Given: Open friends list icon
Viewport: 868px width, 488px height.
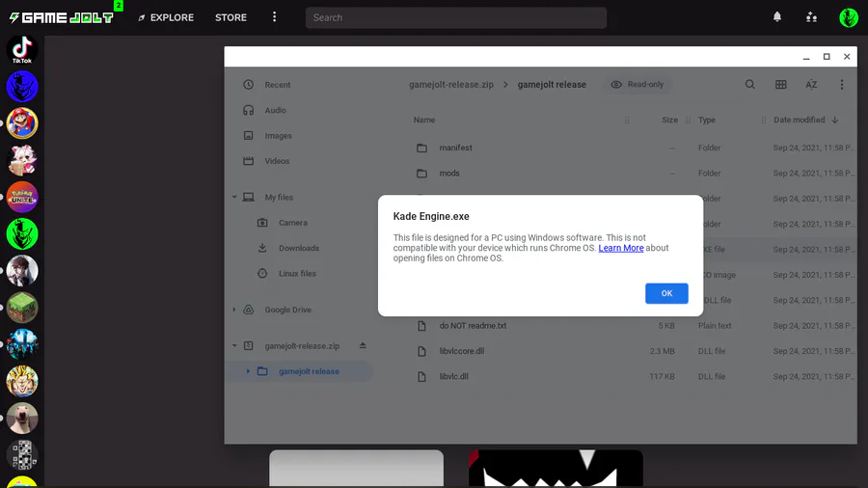Looking at the screenshot, I should [811, 17].
